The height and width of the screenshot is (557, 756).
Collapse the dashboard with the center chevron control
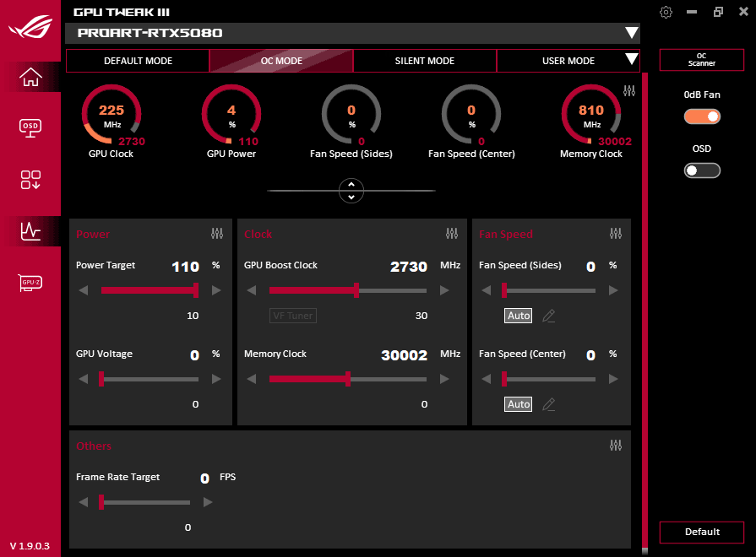pyautogui.click(x=351, y=191)
